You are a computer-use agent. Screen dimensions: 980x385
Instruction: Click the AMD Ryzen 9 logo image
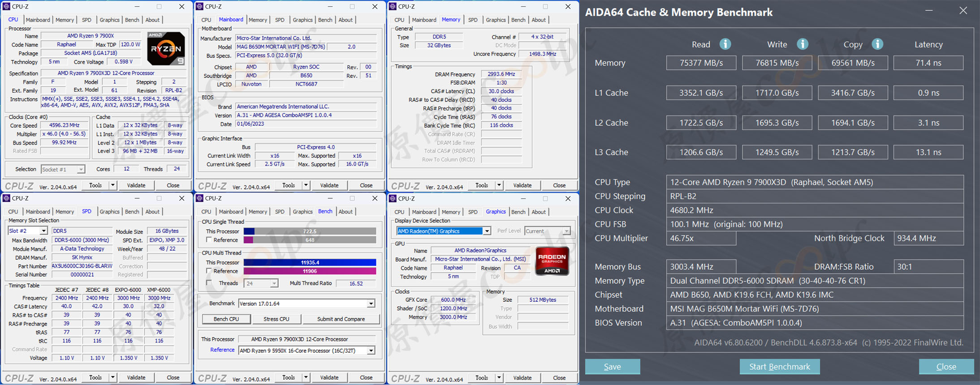coord(166,48)
